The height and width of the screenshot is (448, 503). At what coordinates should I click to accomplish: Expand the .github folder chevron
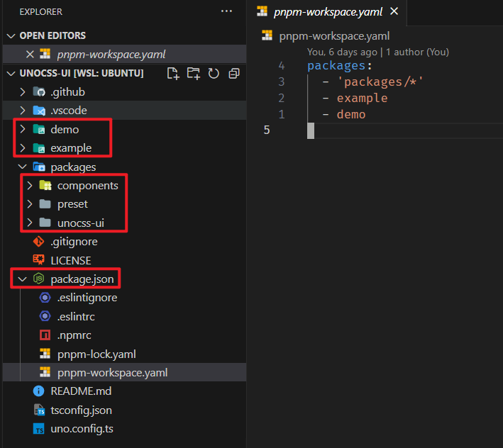pos(23,92)
